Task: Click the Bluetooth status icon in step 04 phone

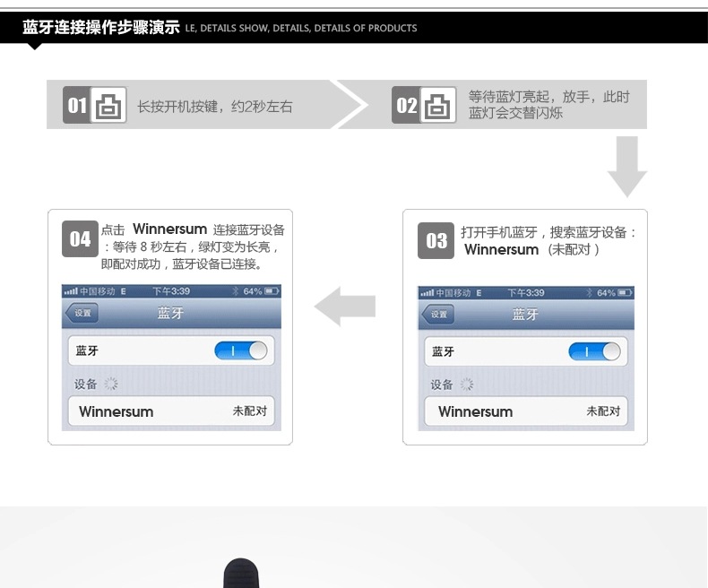Action: click(x=235, y=291)
